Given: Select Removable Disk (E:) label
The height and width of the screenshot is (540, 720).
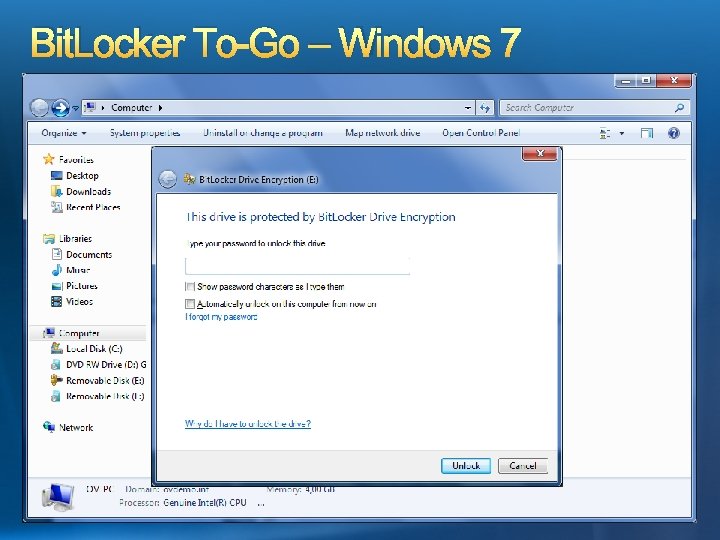Looking at the screenshot, I should pyautogui.click(x=105, y=381).
